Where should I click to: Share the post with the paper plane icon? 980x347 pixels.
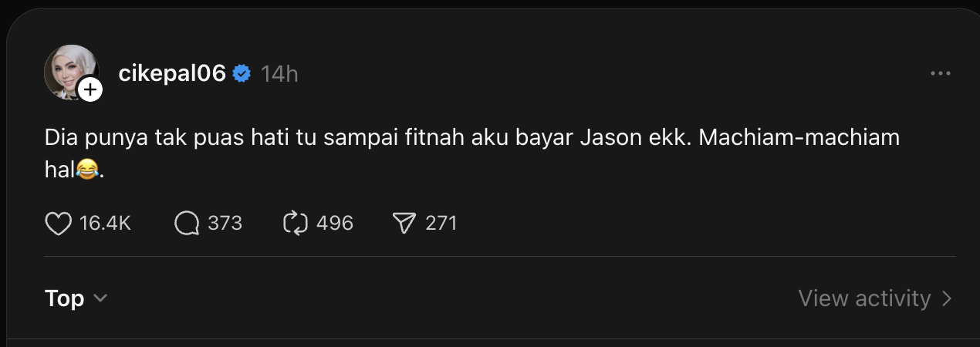coord(404,224)
